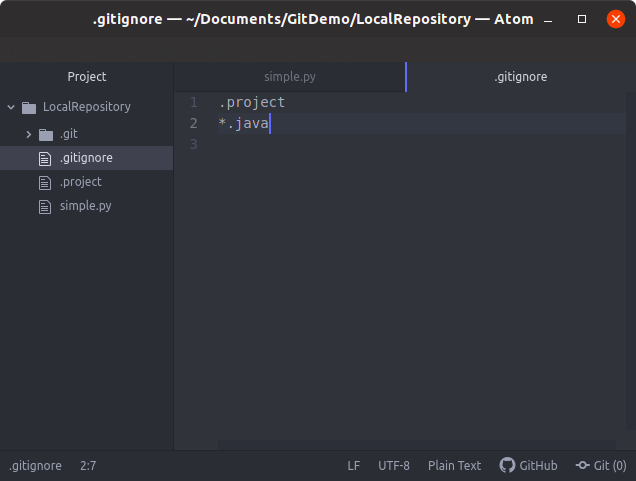
Task: Open the Selection menu
Action: [x=158, y=50]
